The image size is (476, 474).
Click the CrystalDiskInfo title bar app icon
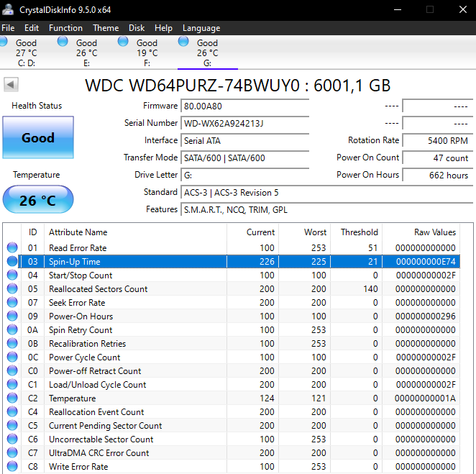click(8, 10)
